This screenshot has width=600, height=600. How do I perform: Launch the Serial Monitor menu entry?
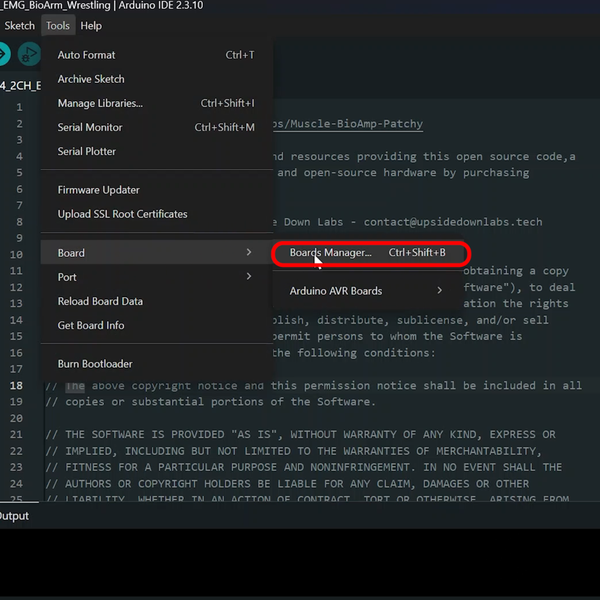point(157,127)
